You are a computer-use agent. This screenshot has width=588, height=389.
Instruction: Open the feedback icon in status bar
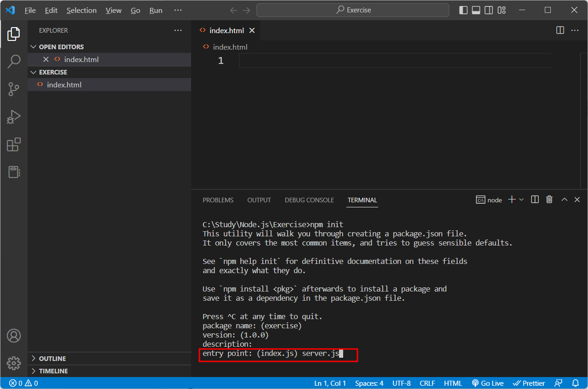559,383
